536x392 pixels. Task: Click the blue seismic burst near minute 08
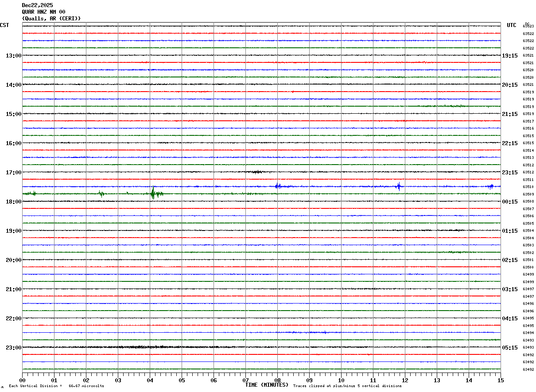pyautogui.click(x=277, y=186)
